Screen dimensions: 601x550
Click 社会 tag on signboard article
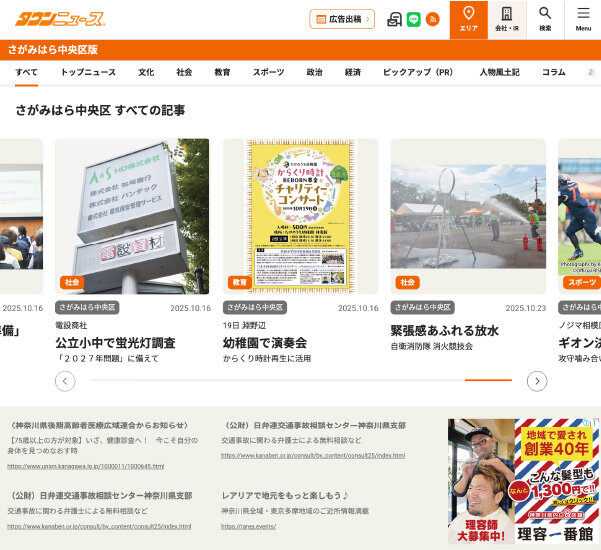click(x=72, y=282)
